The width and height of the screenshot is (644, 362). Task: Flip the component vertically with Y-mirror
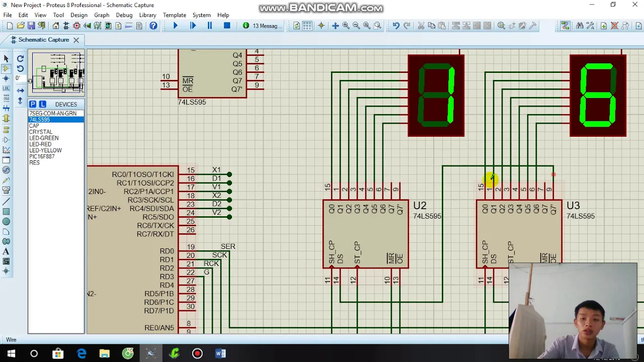(x=20, y=101)
